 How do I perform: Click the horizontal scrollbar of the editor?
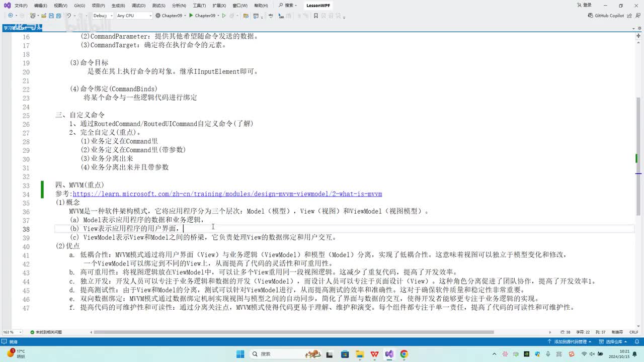point(294,332)
